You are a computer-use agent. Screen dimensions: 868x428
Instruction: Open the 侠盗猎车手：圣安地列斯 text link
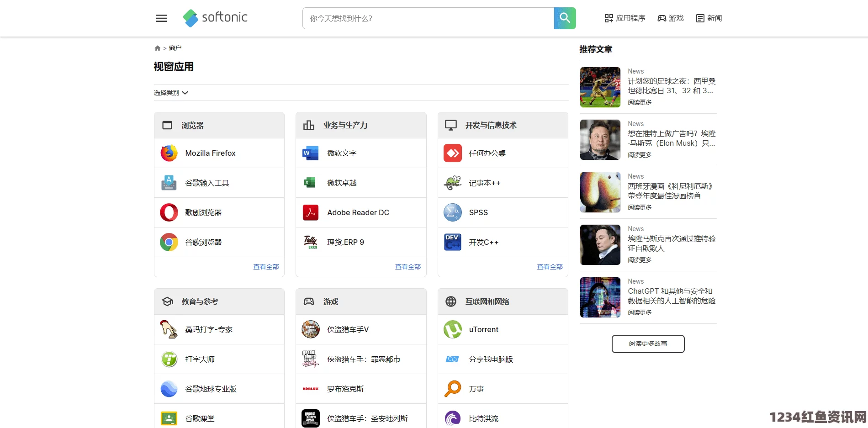coord(367,418)
